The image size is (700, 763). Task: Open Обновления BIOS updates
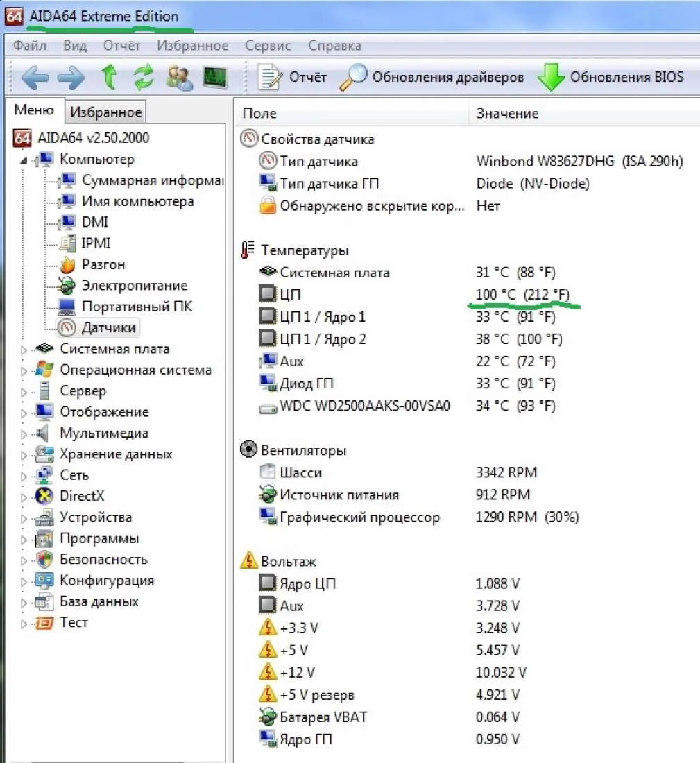[611, 78]
